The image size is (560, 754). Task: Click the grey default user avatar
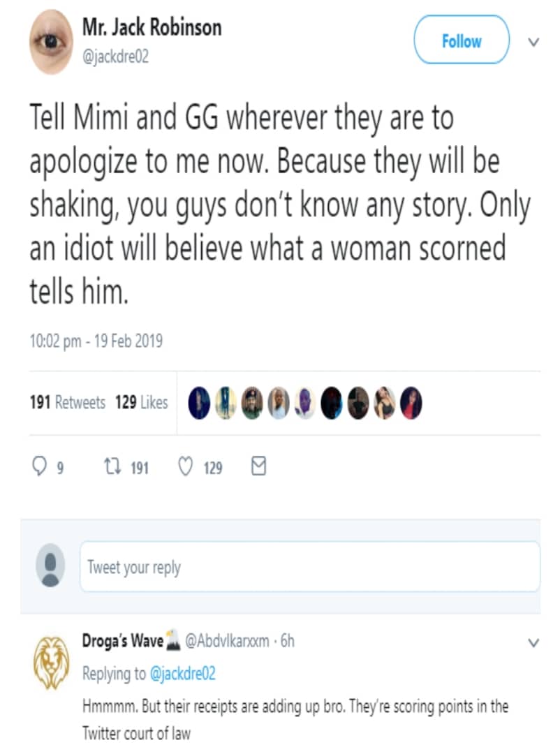click(x=51, y=566)
